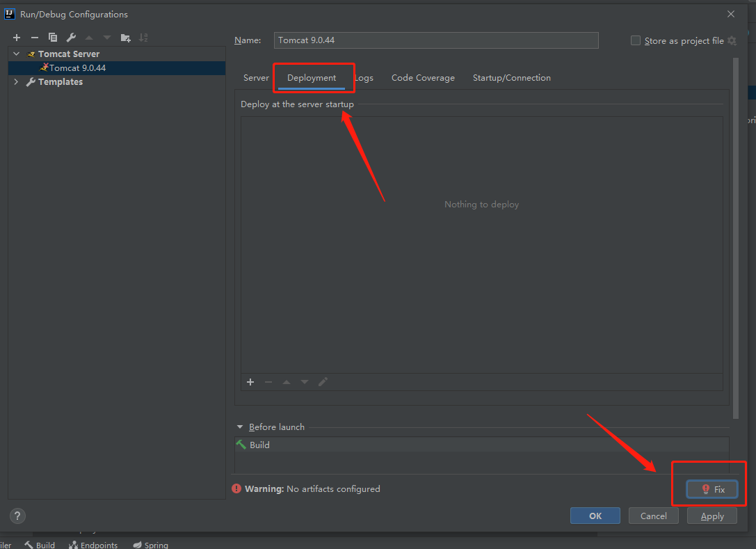The height and width of the screenshot is (549, 756).
Task: Click the right panel vertical scrollbar
Action: 735,239
